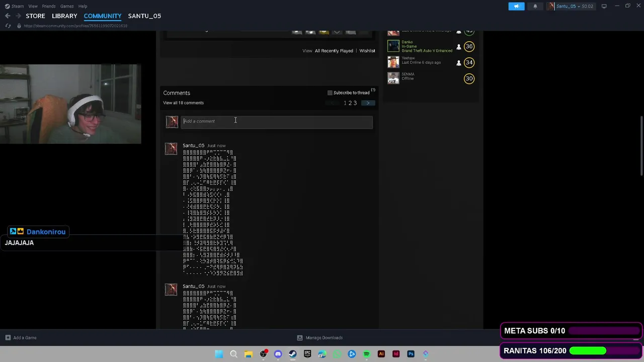Open friend SENMA's profile
The height and width of the screenshot is (362, 644).
408,74
